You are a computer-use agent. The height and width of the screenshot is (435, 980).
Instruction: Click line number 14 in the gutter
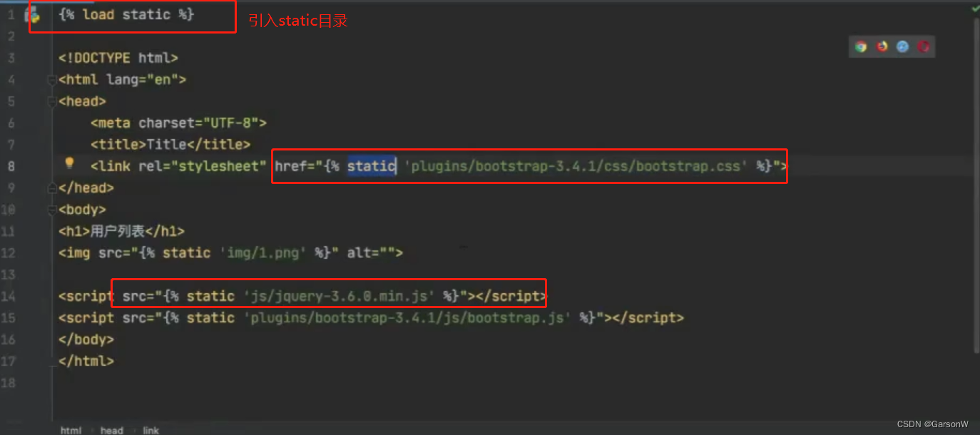pyautogui.click(x=8, y=297)
